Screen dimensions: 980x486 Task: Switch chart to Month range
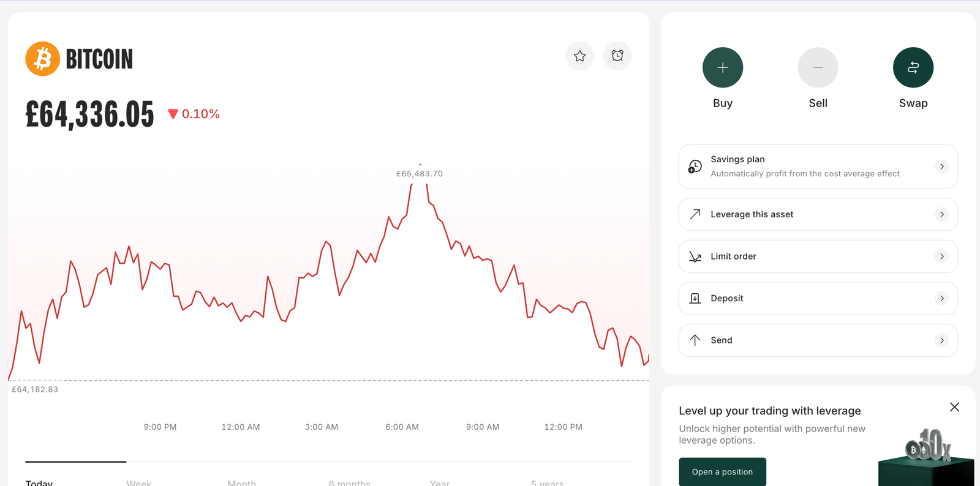click(x=242, y=482)
